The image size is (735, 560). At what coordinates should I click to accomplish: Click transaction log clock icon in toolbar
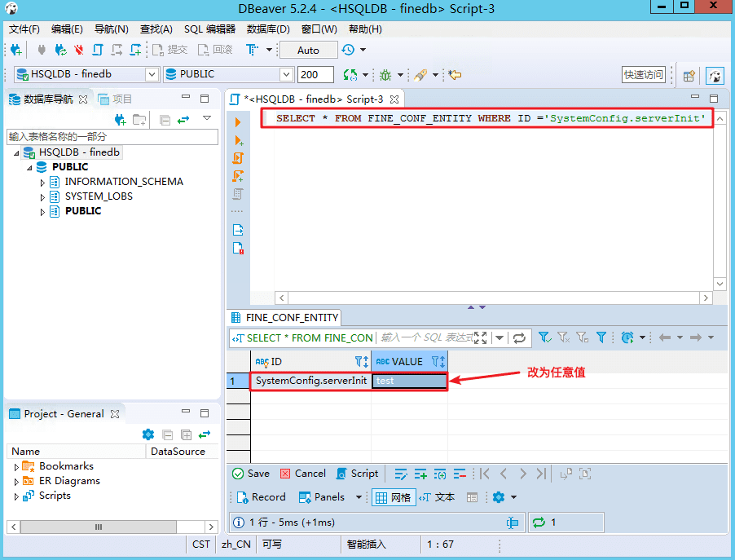tap(348, 50)
